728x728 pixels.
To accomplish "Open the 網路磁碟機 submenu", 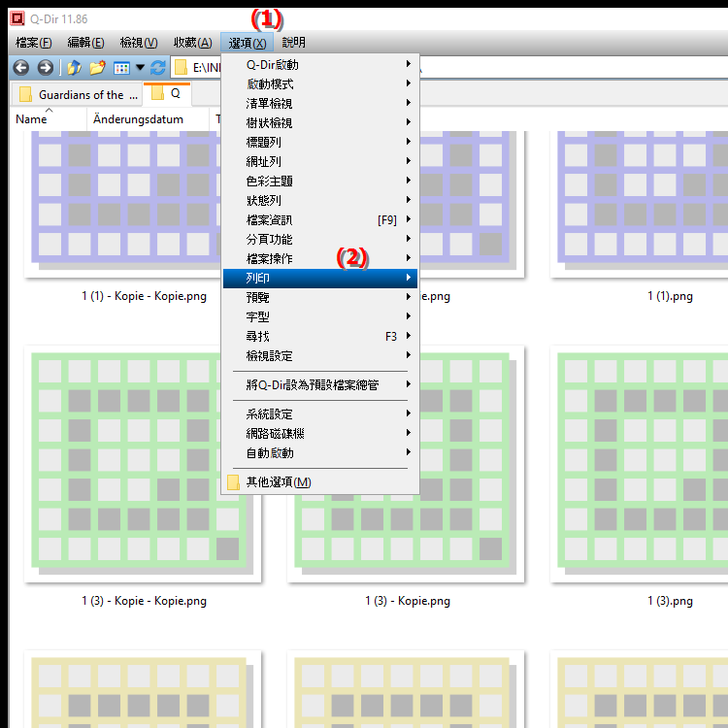I will pos(320,434).
